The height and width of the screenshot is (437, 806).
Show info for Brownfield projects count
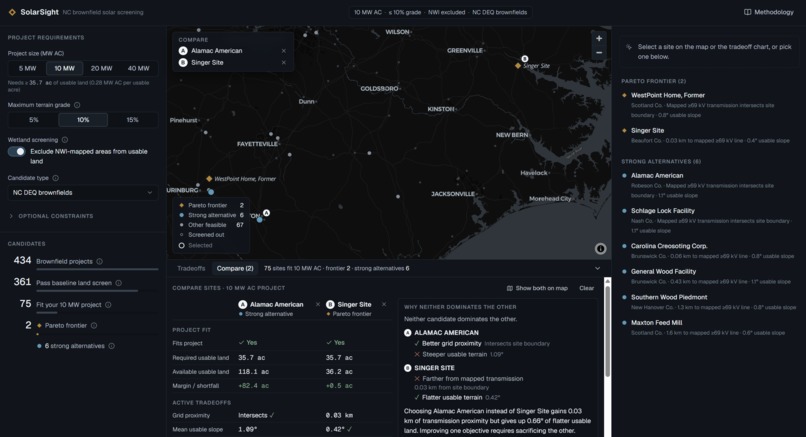99,261
